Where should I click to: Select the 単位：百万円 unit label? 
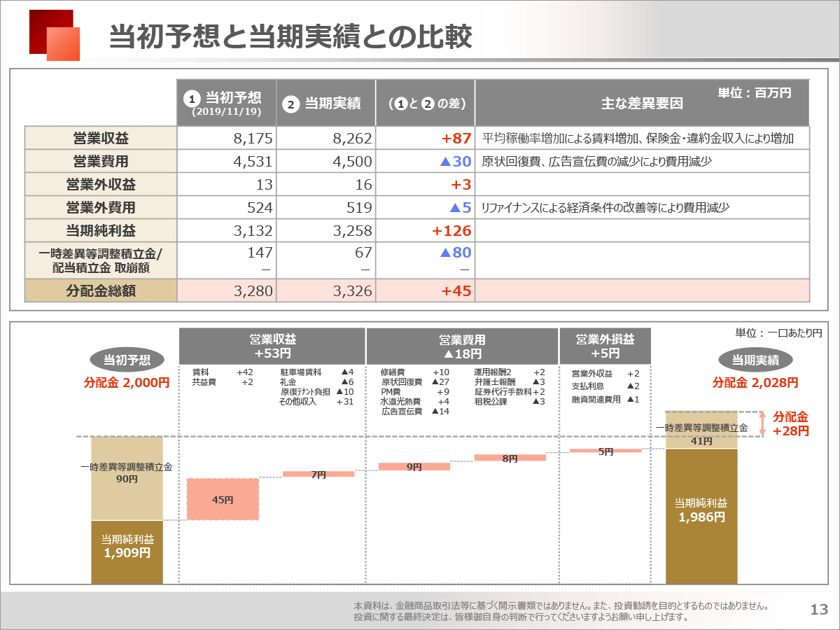[x=755, y=92]
